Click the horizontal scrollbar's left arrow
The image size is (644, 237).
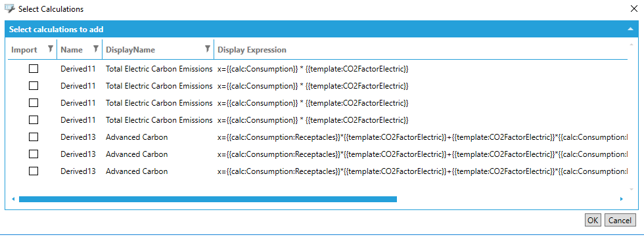pyautogui.click(x=13, y=199)
